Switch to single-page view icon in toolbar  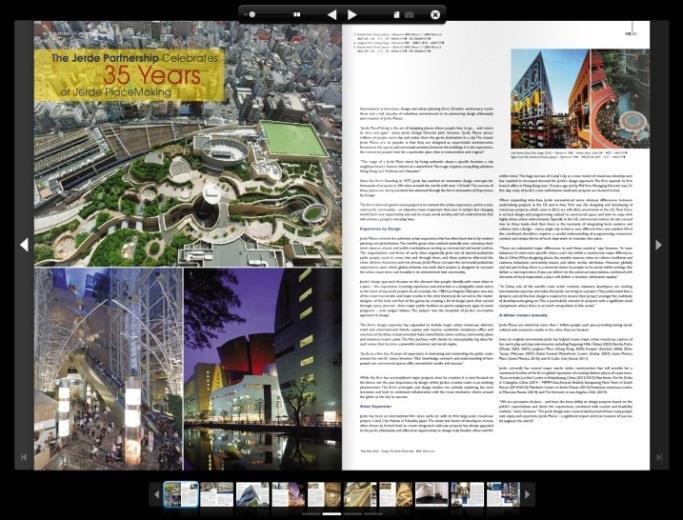(x=396, y=15)
